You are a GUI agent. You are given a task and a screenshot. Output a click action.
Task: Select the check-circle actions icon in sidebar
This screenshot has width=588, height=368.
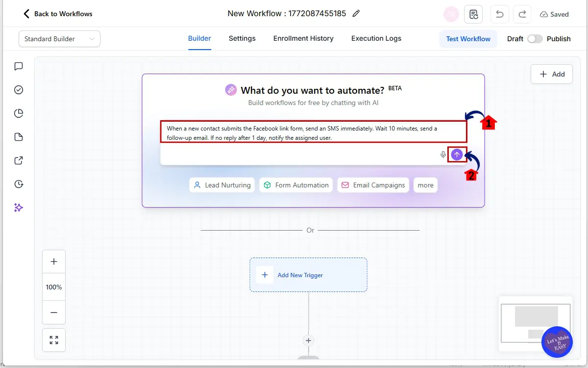18,90
